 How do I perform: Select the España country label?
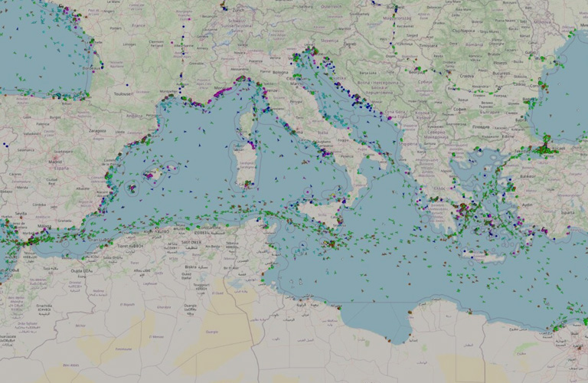(x=61, y=169)
